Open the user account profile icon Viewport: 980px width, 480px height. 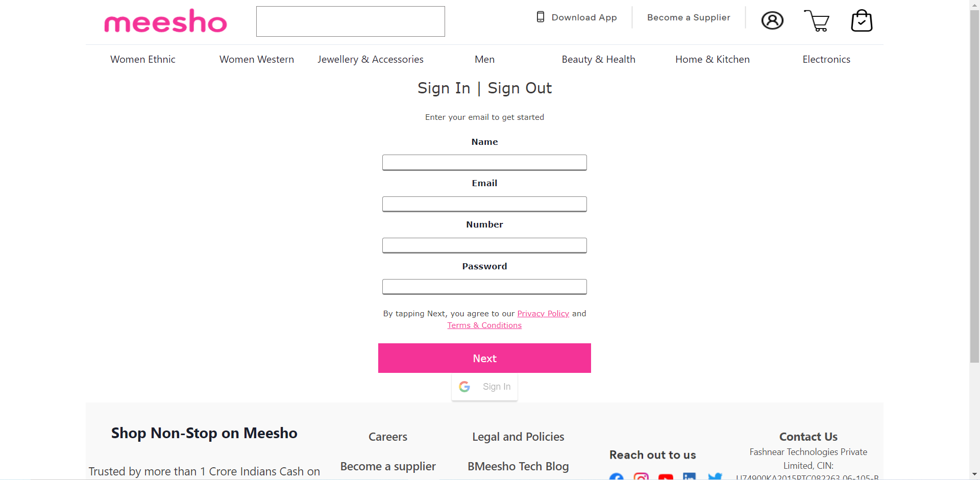(x=772, y=20)
